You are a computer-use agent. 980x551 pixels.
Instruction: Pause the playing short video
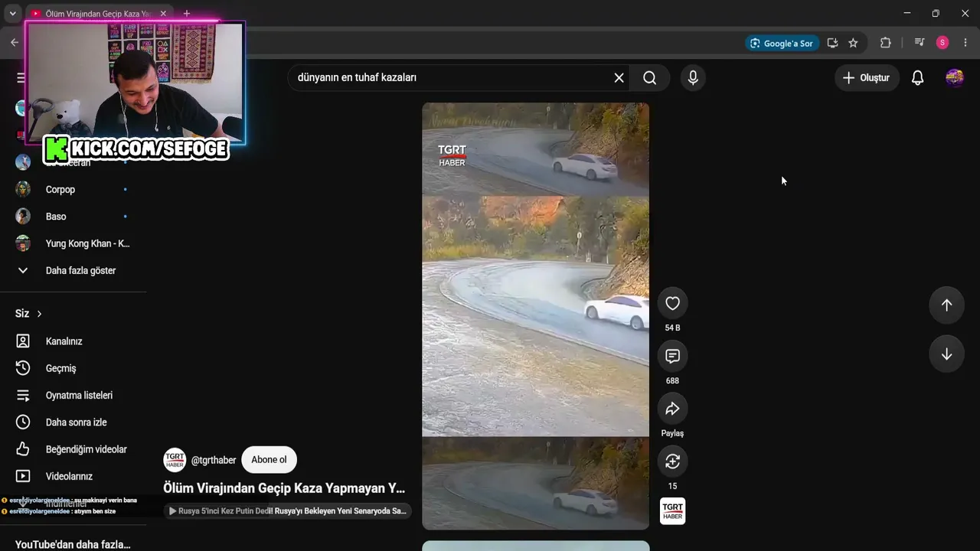click(535, 316)
